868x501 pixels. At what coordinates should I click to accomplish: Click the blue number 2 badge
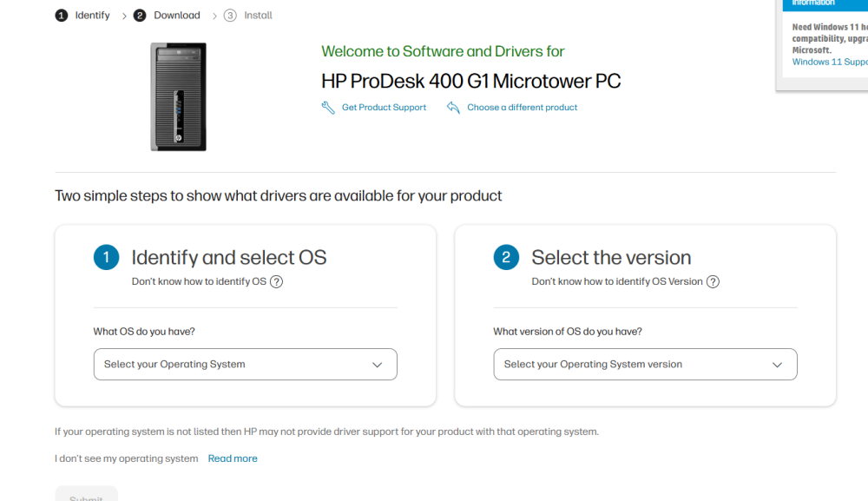pyautogui.click(x=506, y=257)
